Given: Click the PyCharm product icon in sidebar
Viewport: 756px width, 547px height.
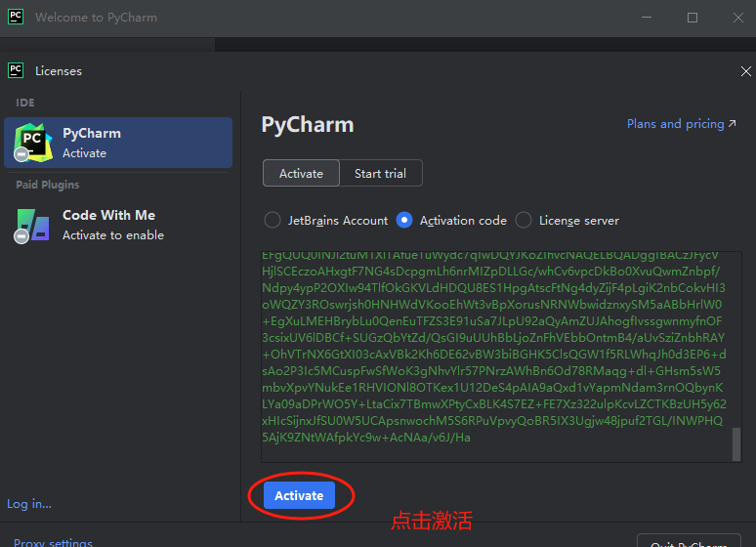Looking at the screenshot, I should [x=33, y=143].
